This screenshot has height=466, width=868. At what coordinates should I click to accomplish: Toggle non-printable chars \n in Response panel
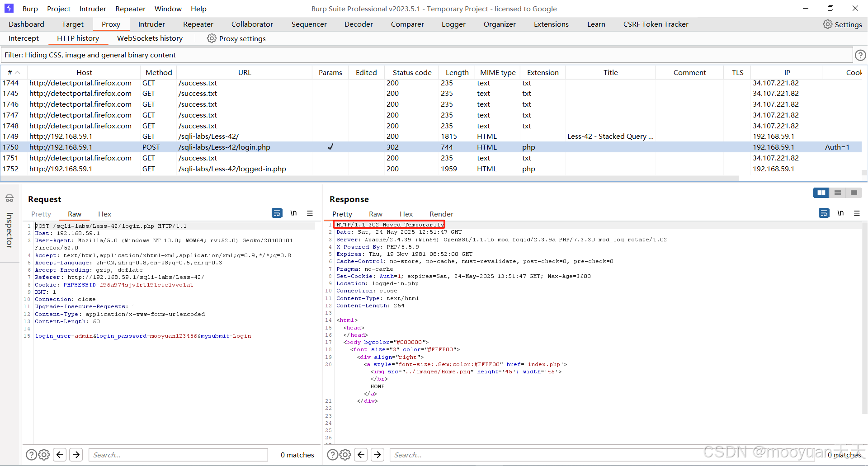[840, 213]
